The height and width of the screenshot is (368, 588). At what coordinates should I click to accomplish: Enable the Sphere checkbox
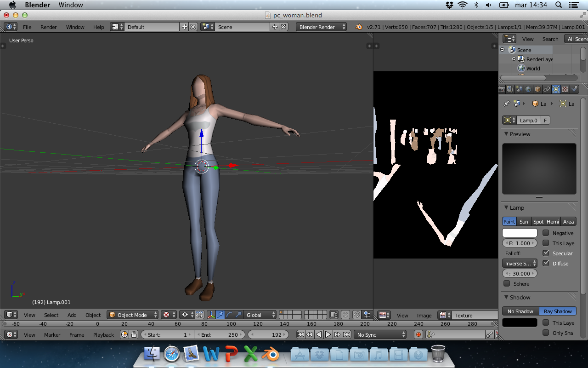point(507,284)
